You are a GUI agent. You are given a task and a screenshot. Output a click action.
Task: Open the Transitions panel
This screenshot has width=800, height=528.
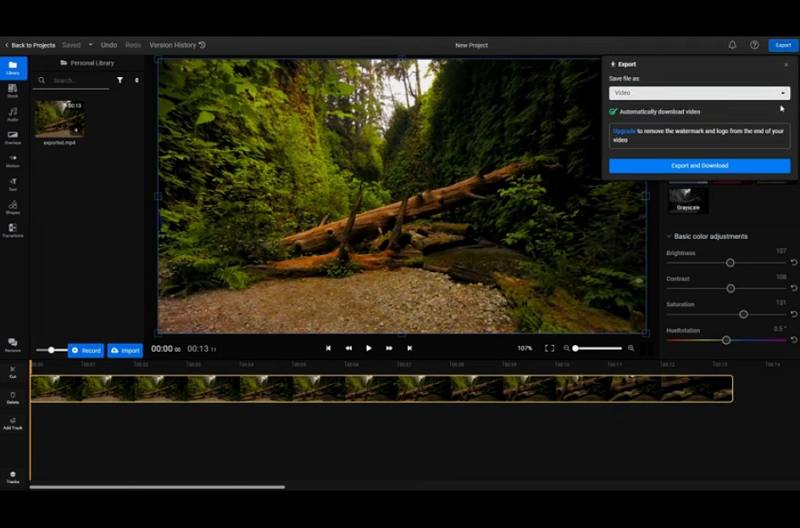[x=13, y=231]
